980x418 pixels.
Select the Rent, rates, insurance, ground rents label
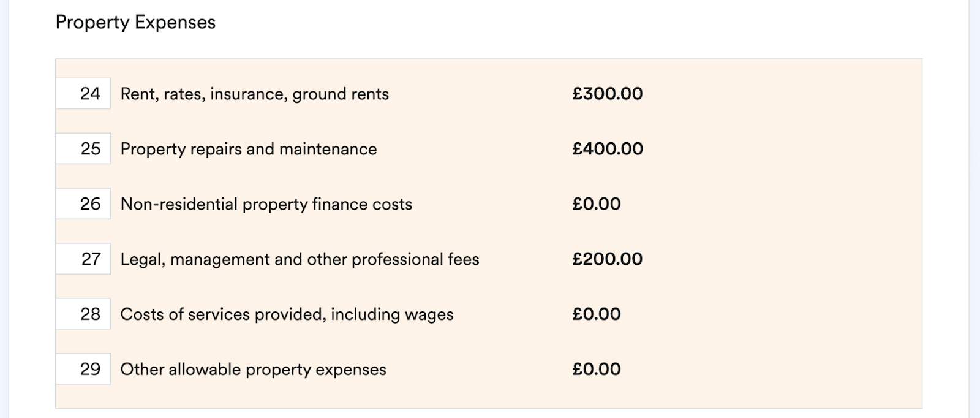click(255, 94)
